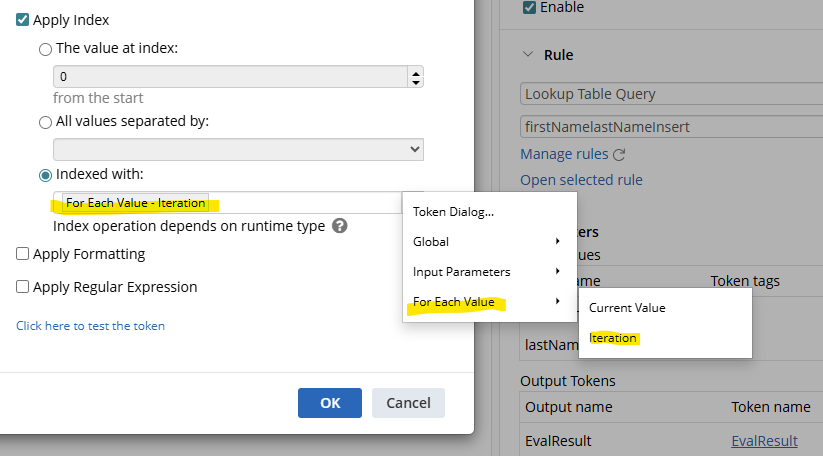Screen dimensions: 823x456
Task: Select the 'Indexed with' radio button
Action: (45, 175)
